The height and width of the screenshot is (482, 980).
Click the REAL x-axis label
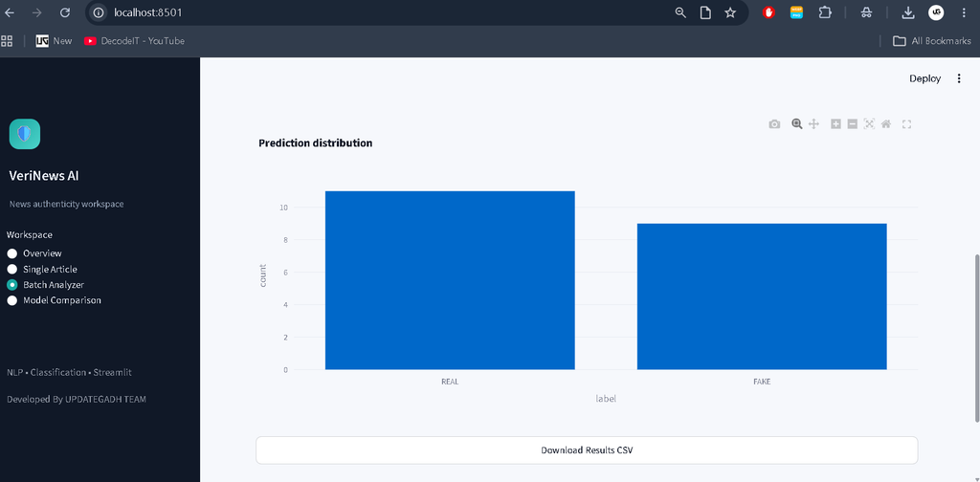450,382
